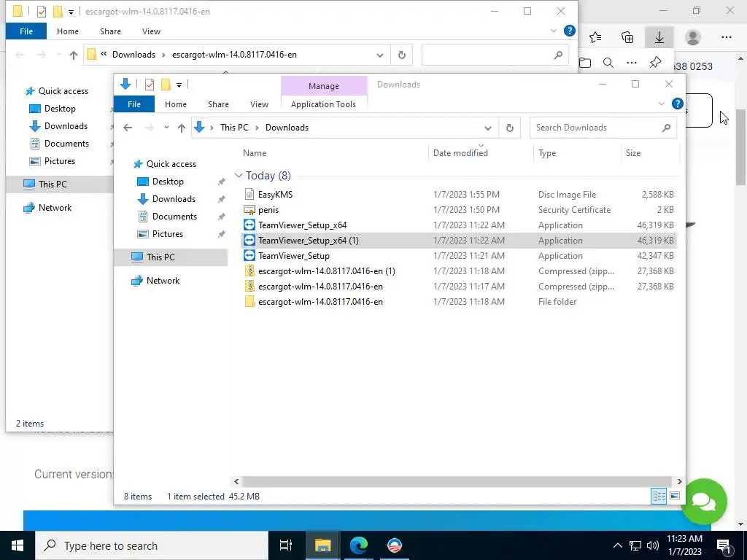Expand ribbon in Downloads window
Image resolution: width=747 pixels, height=560 pixels.
point(661,104)
